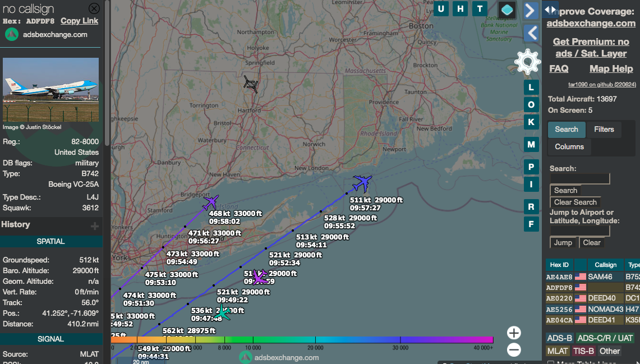
Task: Click the Search button under the field
Action: coord(566,191)
